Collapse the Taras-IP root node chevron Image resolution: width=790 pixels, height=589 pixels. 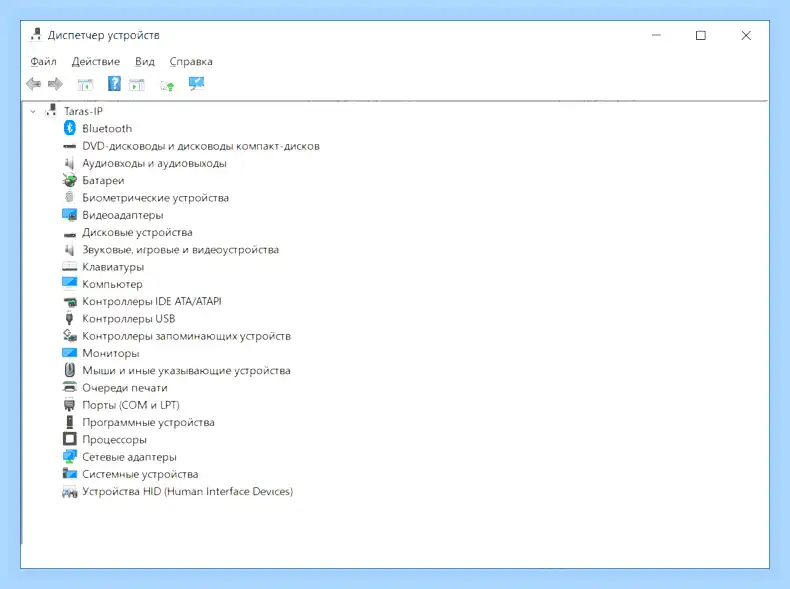[33, 111]
